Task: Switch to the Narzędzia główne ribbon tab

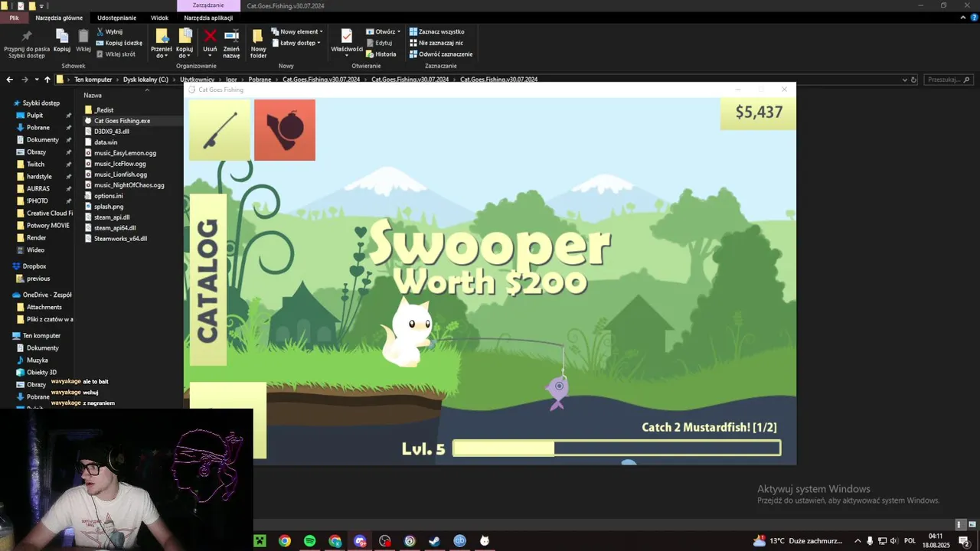Action: coord(59,18)
